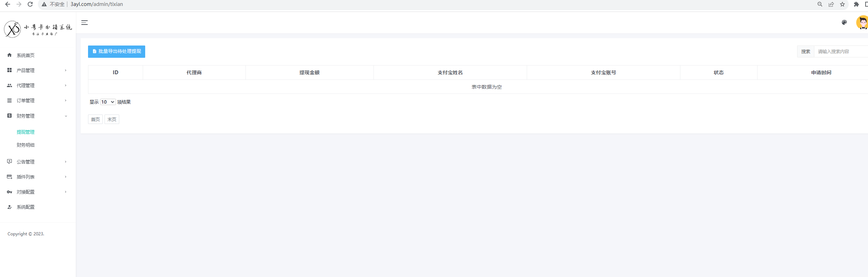
Task: Sort by 提现金额 column header
Action: [x=309, y=72]
